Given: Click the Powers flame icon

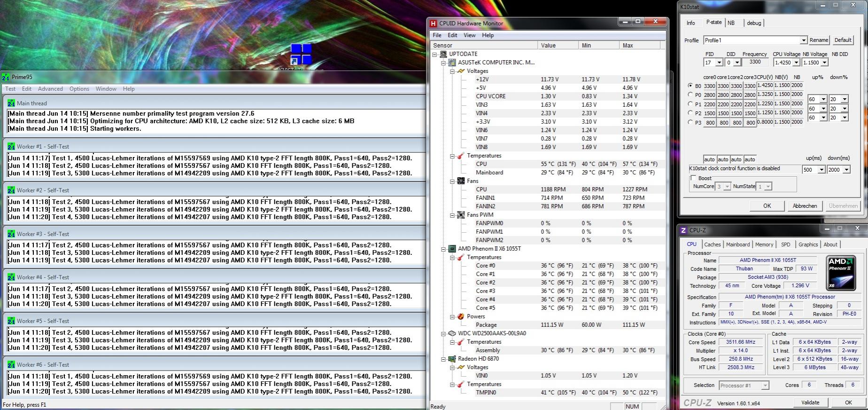Looking at the screenshot, I should [x=461, y=316].
